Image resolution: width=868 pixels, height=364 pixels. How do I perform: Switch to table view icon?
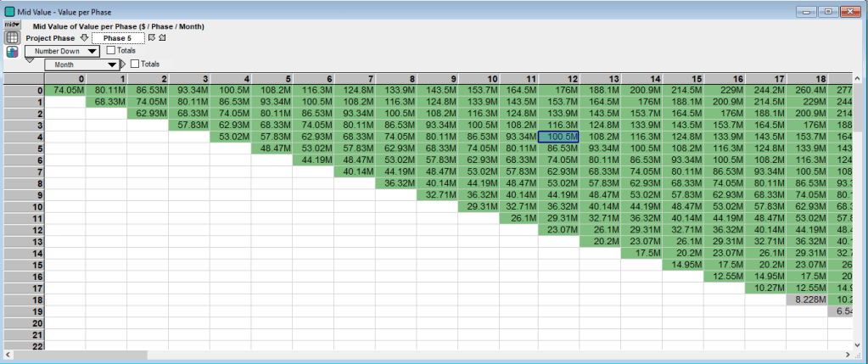click(12, 38)
